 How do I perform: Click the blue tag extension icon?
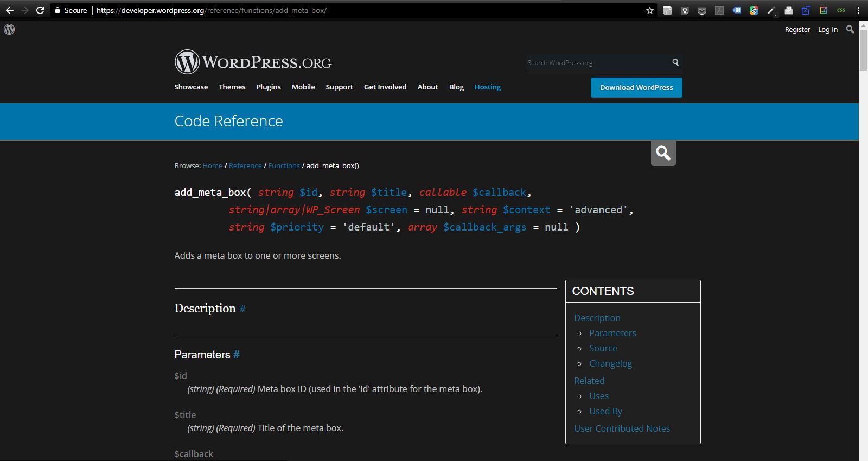click(737, 10)
